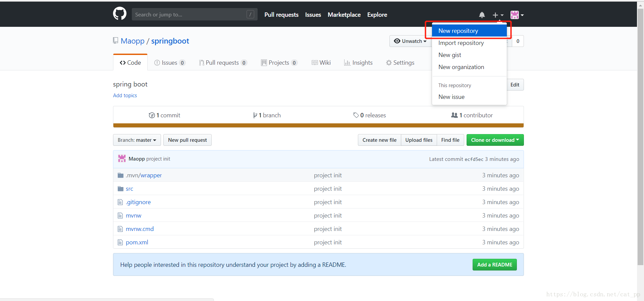This screenshot has width=644, height=301.
Task: Open the ecfd5ec latest commit link
Action: (474, 159)
